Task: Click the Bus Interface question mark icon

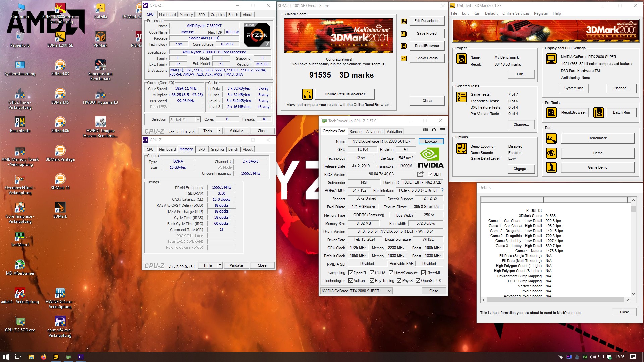Action: pos(442,190)
